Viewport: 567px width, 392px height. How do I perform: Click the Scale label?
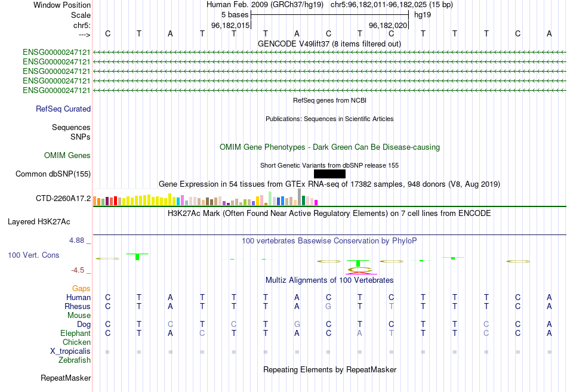point(81,15)
